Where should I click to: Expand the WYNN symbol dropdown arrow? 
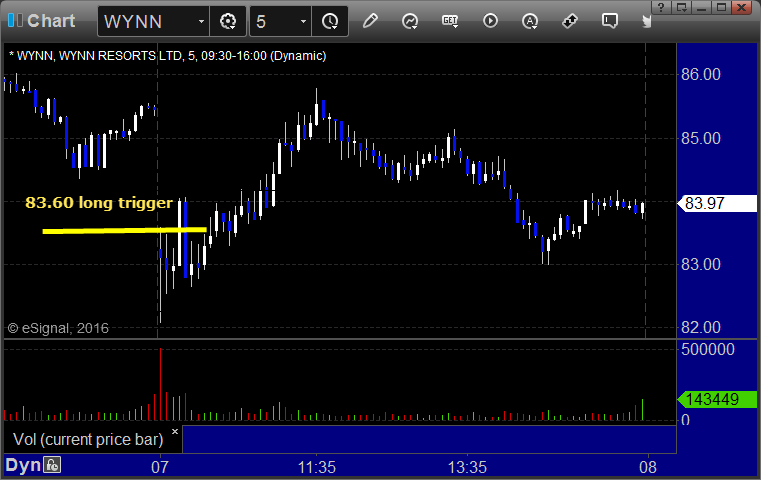click(x=201, y=21)
